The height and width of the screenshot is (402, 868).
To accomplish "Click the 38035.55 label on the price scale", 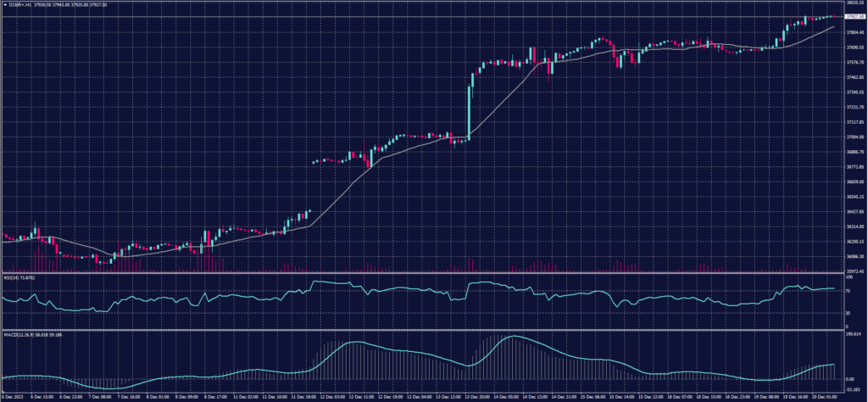I will [x=852, y=3].
